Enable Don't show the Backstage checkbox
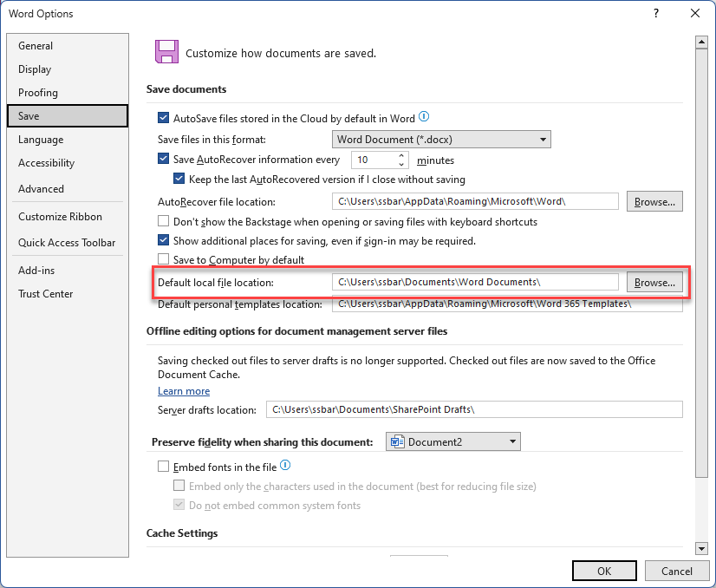 point(163,221)
